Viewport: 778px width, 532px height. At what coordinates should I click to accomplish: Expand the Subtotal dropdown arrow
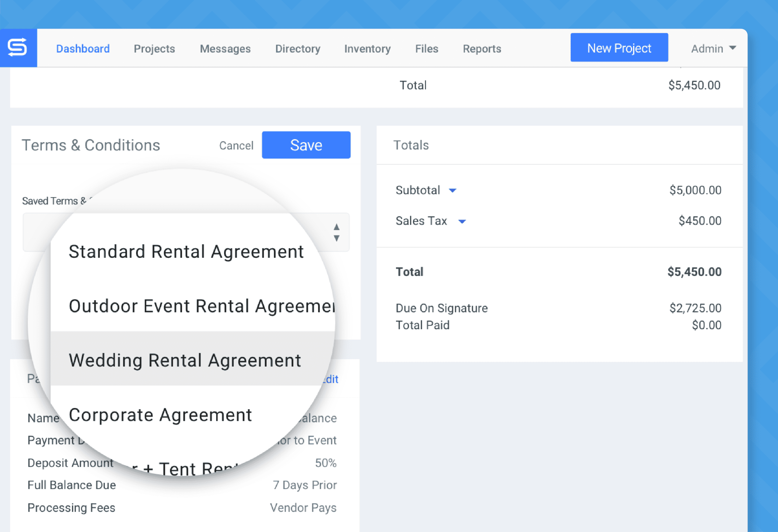453,191
